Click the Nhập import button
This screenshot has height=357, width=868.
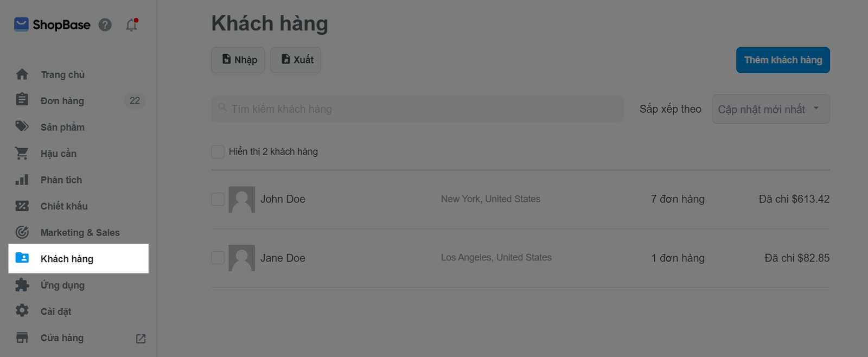[x=238, y=60]
